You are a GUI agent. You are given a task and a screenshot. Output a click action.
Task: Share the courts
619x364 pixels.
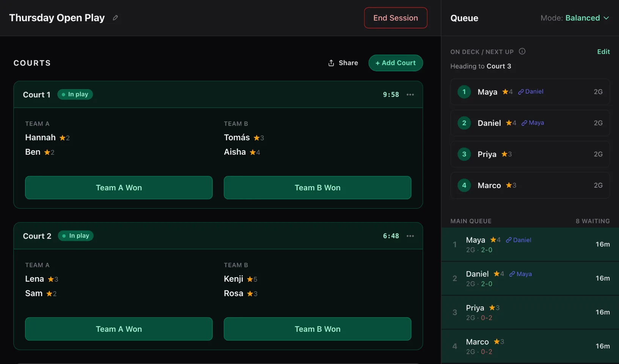coord(343,63)
